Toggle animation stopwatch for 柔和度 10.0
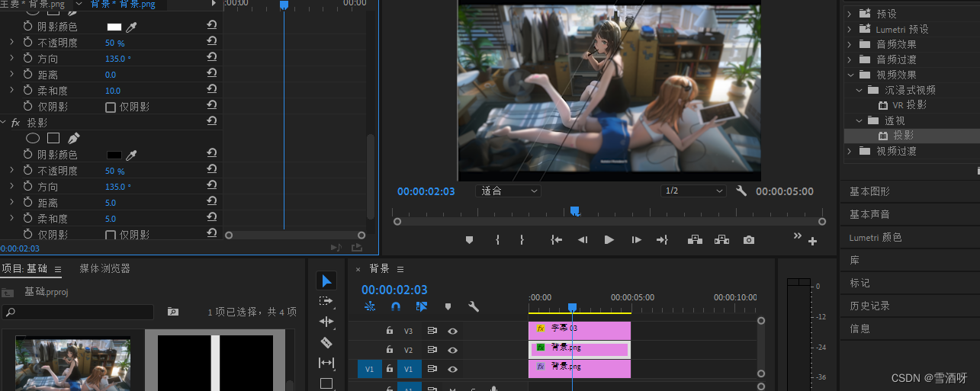The width and height of the screenshot is (980, 391). (28, 91)
